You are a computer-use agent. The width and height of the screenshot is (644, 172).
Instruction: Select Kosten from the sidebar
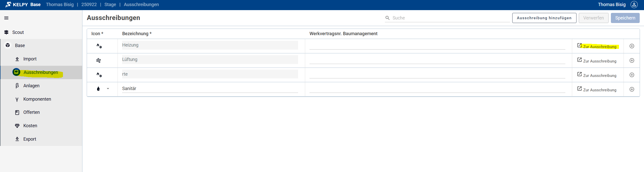click(x=30, y=126)
